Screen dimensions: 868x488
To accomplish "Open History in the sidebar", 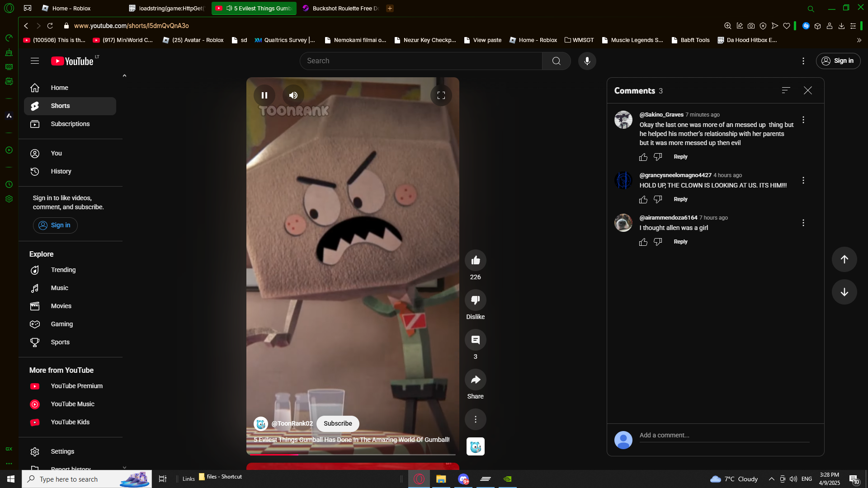I will pos(70,171).
